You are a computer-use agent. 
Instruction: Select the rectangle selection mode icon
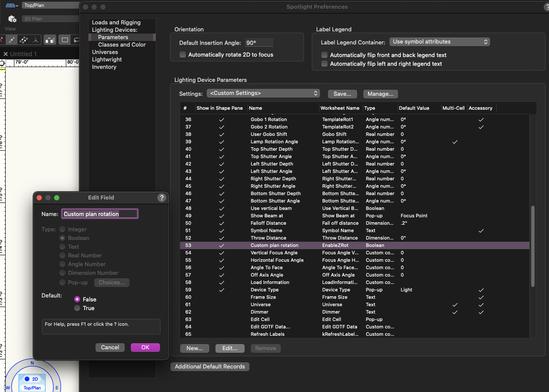pyautogui.click(x=65, y=40)
